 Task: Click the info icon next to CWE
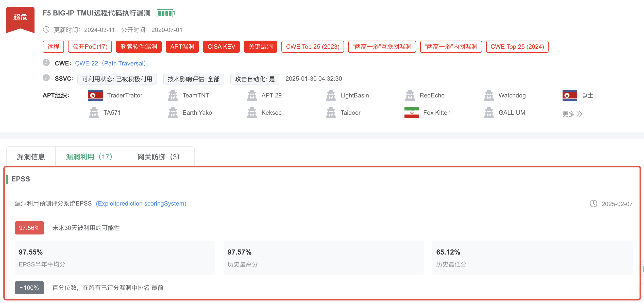(x=46, y=63)
